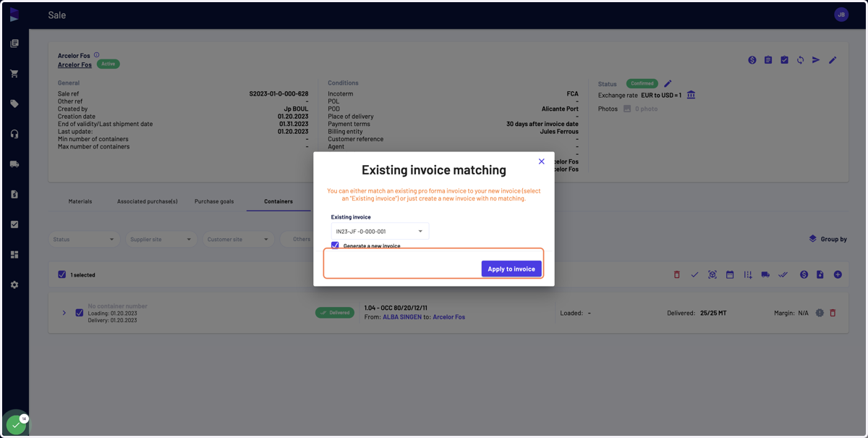The image size is (868, 438).
Task: Click the clipboard-check icon in sale header
Action: coord(784,60)
